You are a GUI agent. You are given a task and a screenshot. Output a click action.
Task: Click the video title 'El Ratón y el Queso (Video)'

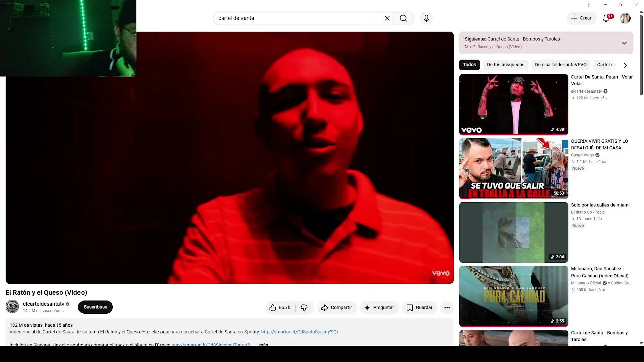46,293
